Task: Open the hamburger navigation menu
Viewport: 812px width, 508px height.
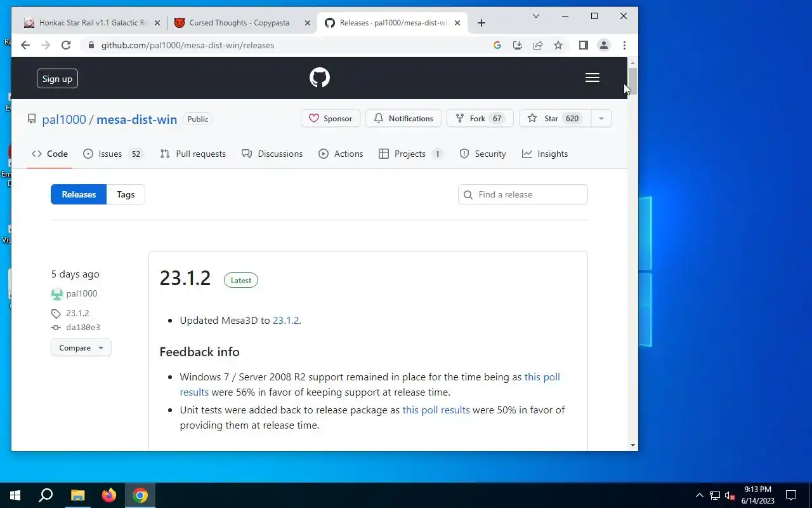Action: click(x=593, y=77)
